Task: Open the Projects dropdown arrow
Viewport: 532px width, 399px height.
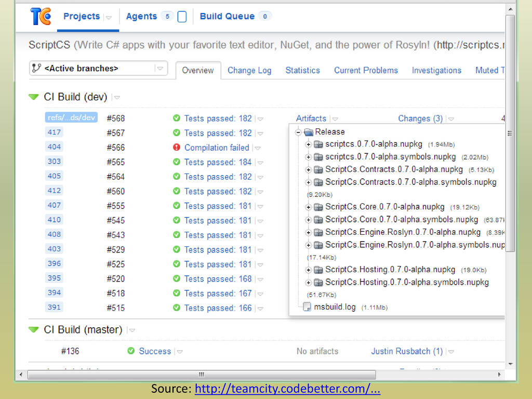Action: click(109, 17)
